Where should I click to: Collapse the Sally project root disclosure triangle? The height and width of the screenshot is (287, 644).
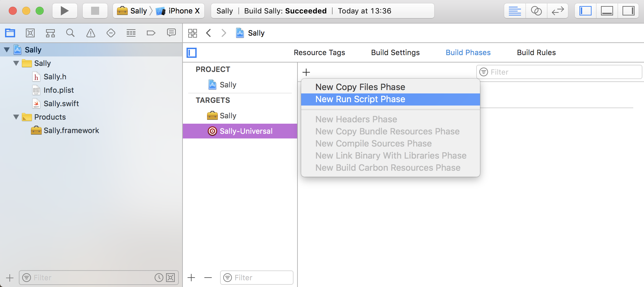coord(7,50)
